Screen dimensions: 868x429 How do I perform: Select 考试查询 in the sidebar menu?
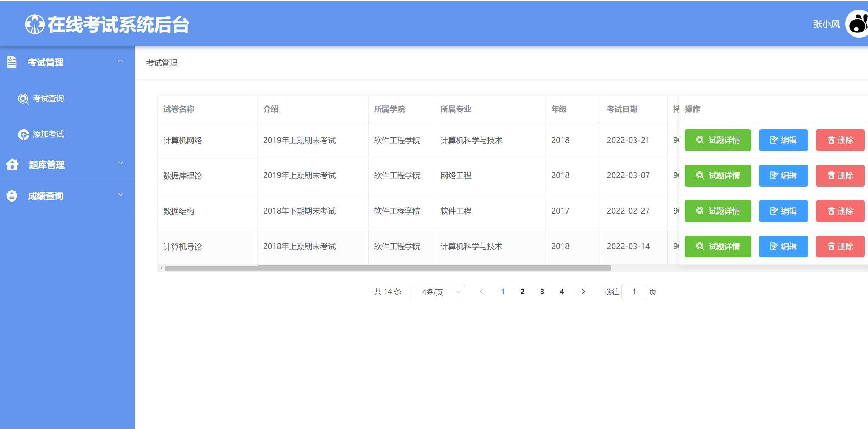[48, 99]
